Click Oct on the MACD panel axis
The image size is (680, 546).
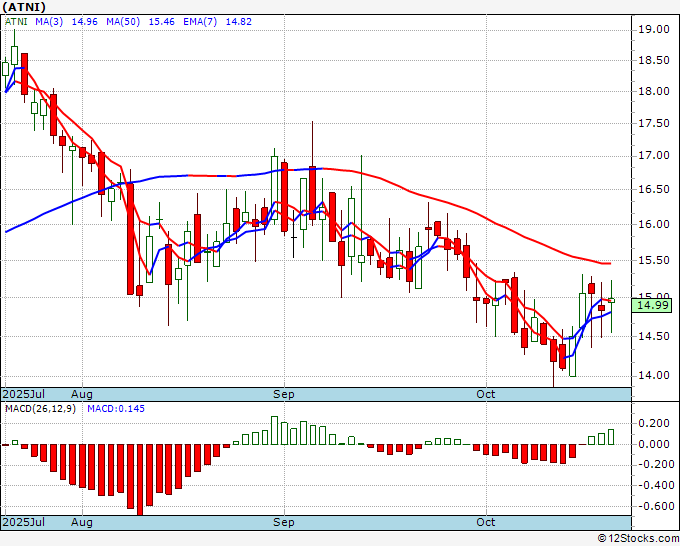pyautogui.click(x=486, y=522)
